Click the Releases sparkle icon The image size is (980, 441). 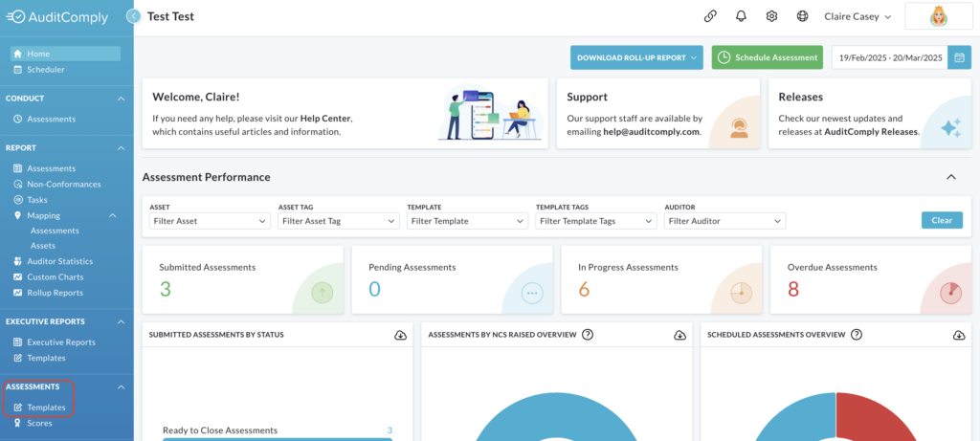(950, 128)
